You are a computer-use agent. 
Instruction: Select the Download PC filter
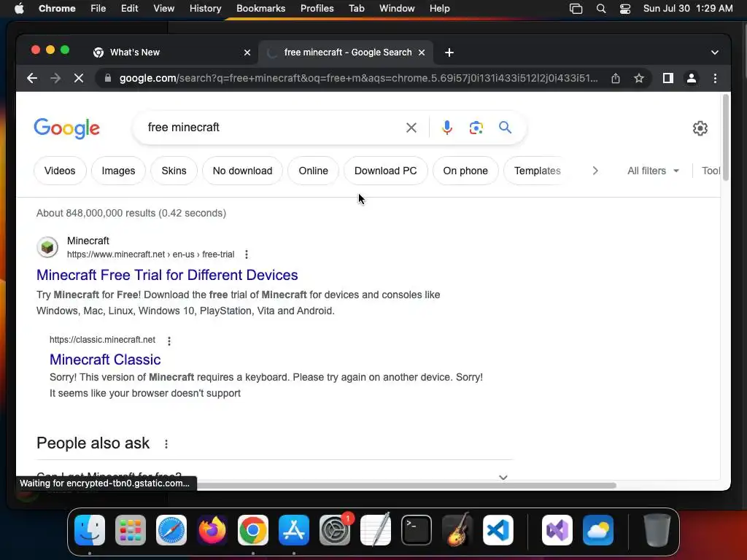386,171
